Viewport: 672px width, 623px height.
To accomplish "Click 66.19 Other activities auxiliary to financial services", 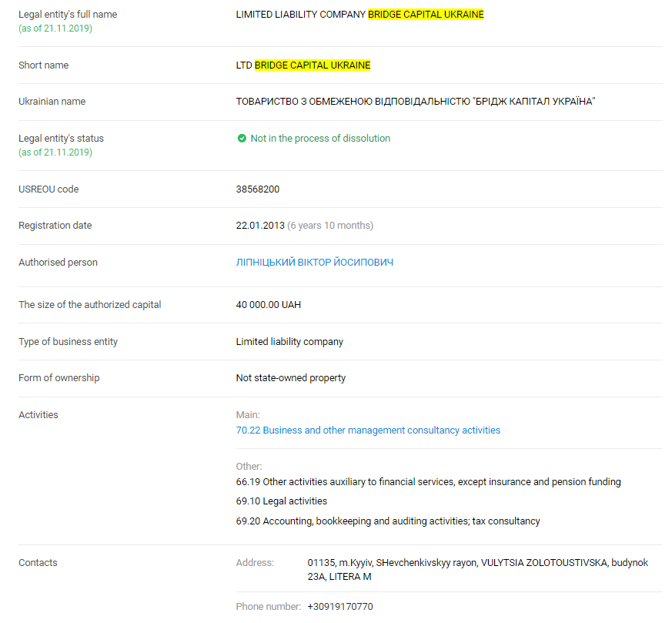I will click(x=428, y=481).
